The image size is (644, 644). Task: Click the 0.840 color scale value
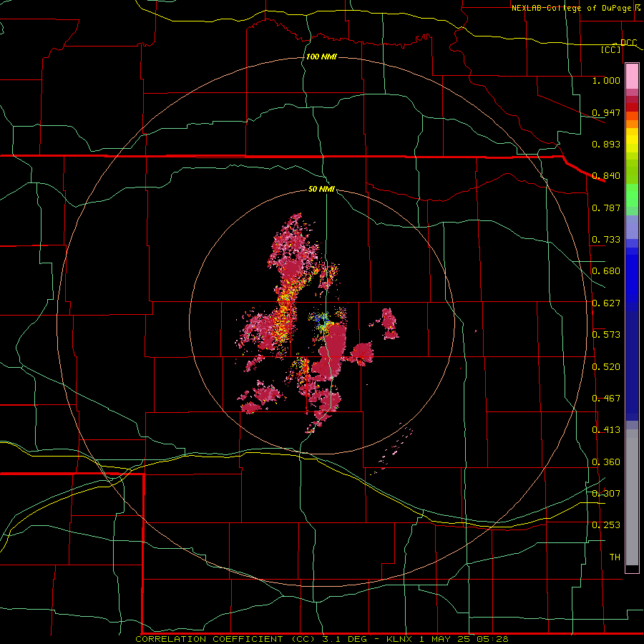(x=606, y=176)
